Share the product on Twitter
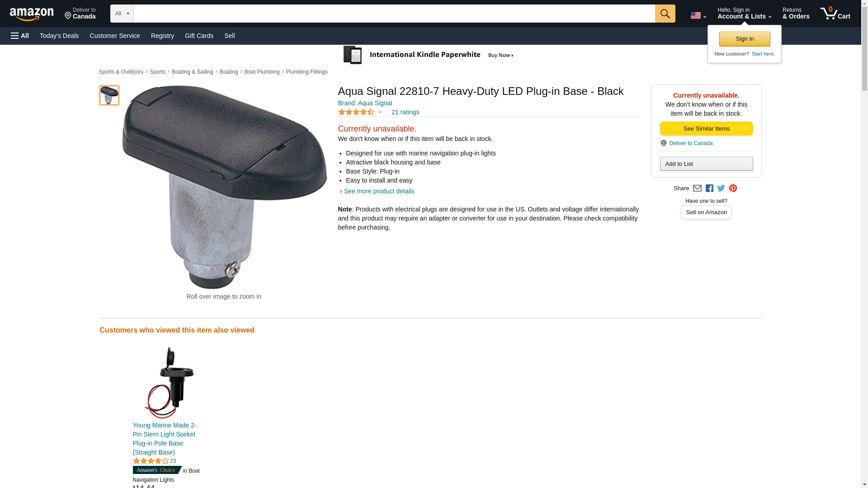This screenshot has height=488, width=868. coord(721,188)
